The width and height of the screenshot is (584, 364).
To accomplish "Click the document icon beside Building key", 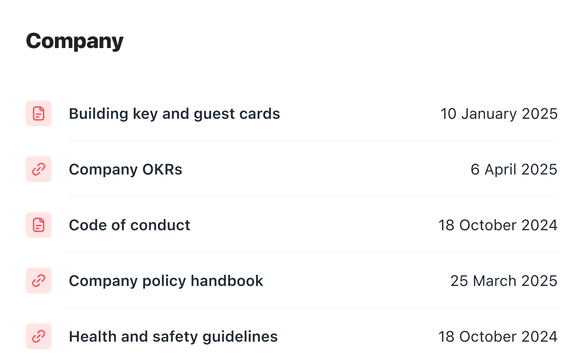I will tap(38, 114).
